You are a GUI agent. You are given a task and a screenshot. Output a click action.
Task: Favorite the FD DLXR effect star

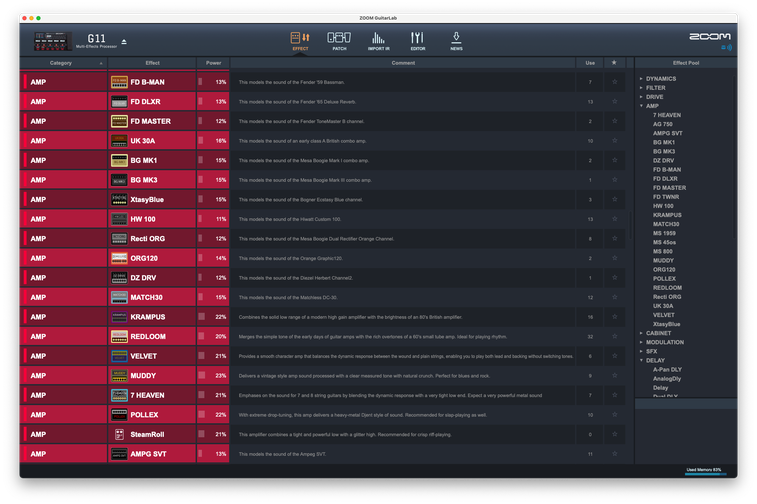click(x=615, y=101)
